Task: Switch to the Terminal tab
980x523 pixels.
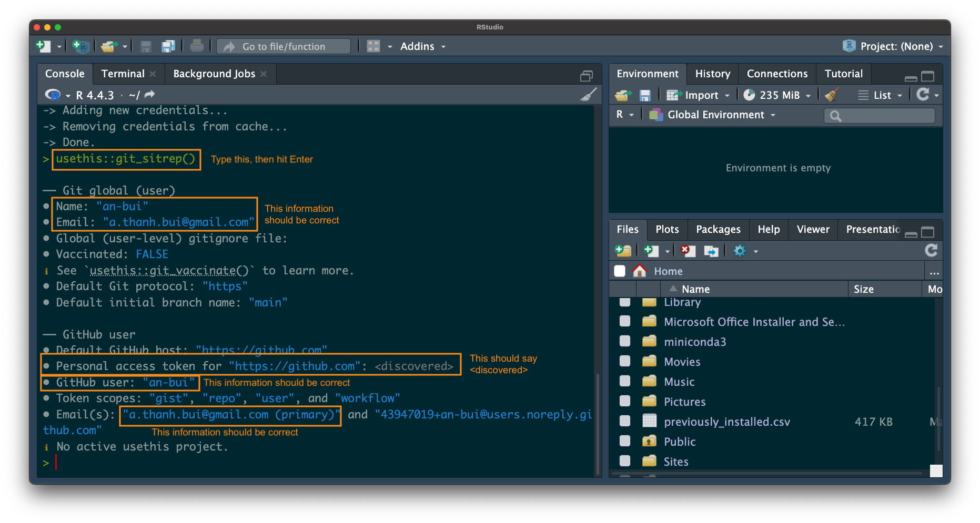Action: coord(123,74)
